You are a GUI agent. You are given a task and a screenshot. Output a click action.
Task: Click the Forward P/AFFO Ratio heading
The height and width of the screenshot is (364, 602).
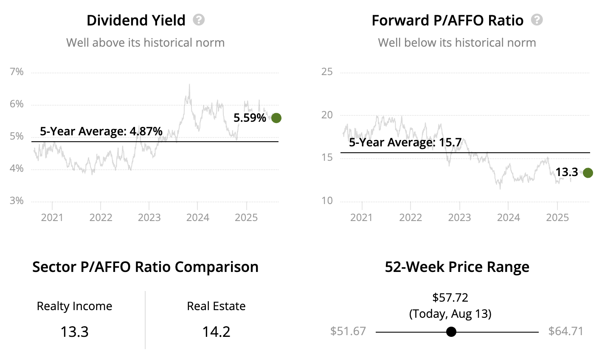447,20
